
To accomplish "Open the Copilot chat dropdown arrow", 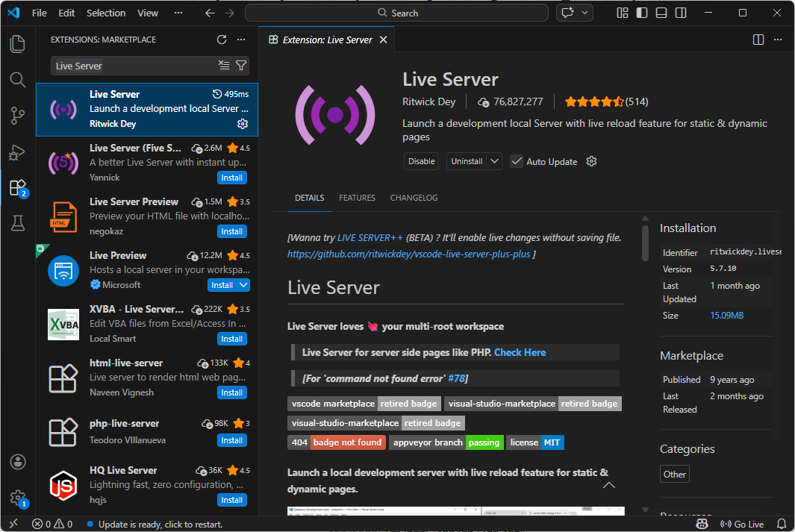I will coord(586,13).
